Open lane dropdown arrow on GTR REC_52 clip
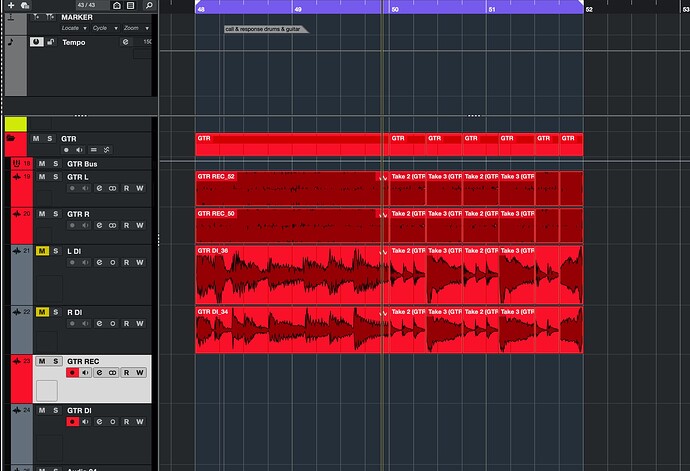690x471 pixels. point(383,178)
